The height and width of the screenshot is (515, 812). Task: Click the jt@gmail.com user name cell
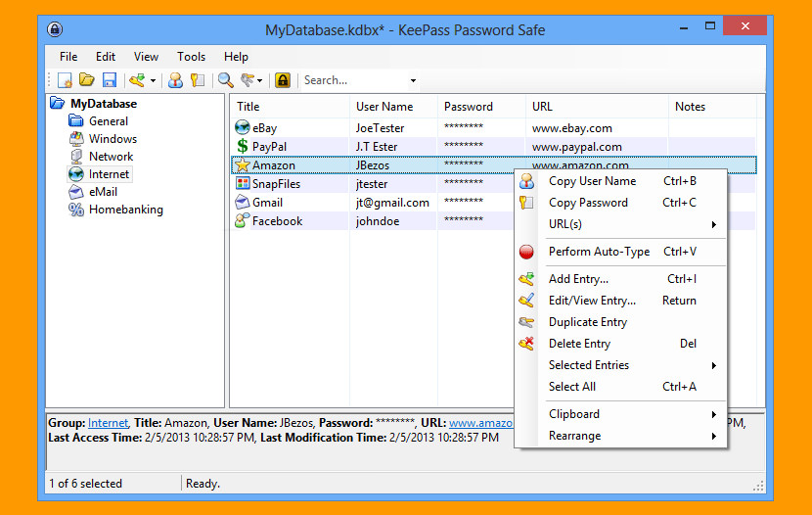coord(392,203)
